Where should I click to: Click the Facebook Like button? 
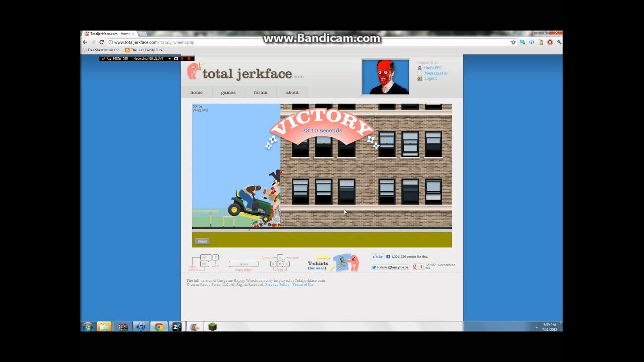coord(378,257)
